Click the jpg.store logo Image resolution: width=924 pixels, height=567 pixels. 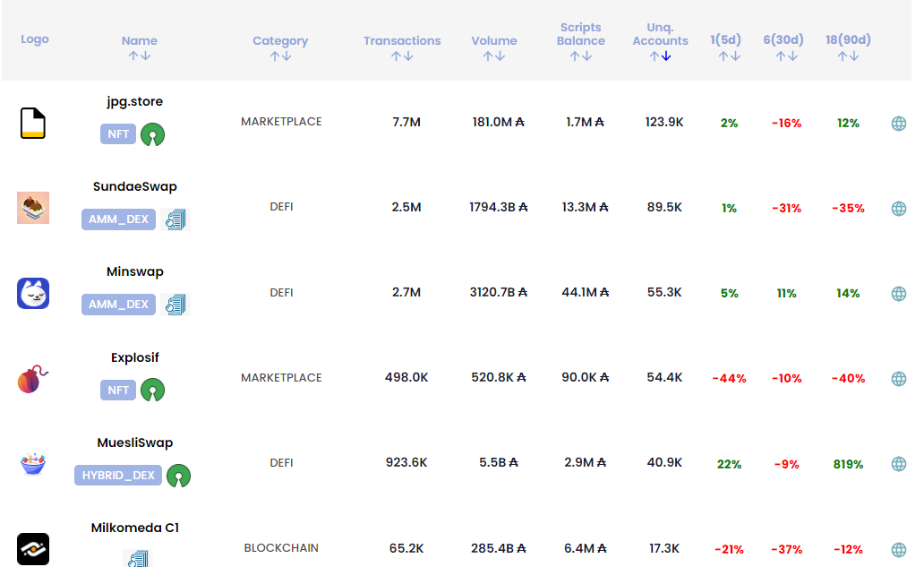pyautogui.click(x=33, y=124)
